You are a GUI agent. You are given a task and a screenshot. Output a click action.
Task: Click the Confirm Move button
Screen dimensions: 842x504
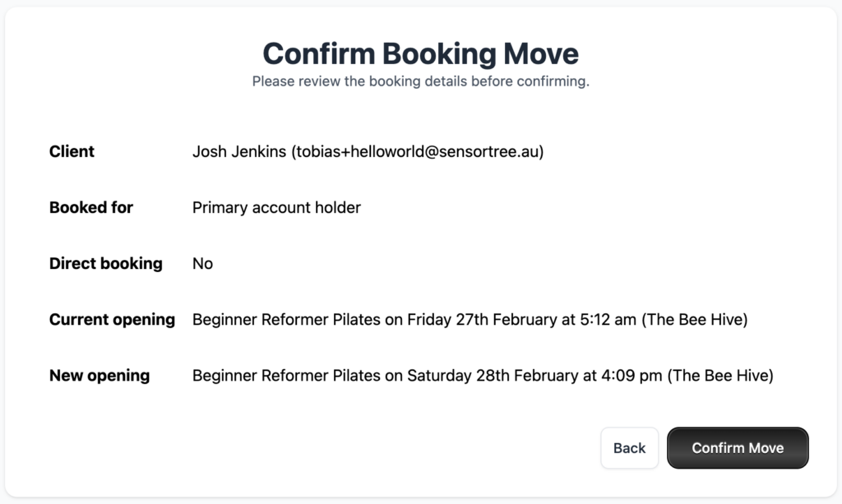[x=738, y=448]
